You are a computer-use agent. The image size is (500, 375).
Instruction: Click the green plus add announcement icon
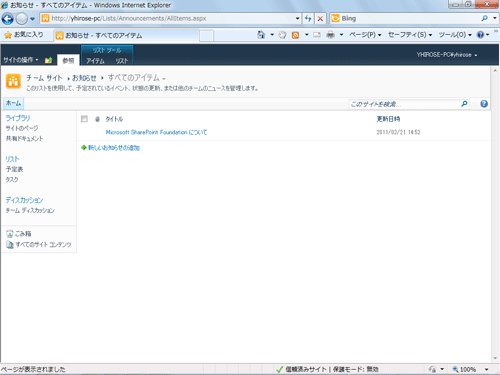pyautogui.click(x=84, y=148)
